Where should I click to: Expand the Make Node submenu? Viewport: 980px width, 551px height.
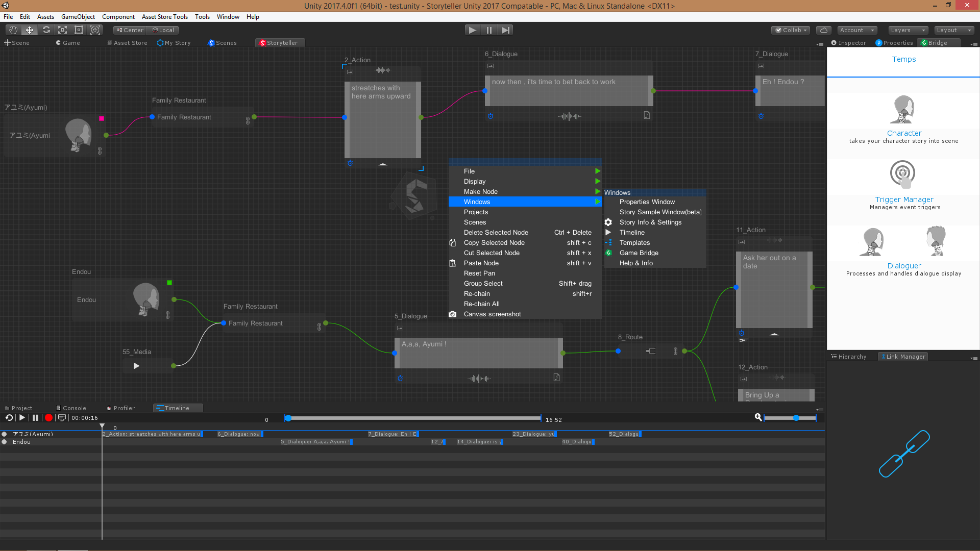525,192
